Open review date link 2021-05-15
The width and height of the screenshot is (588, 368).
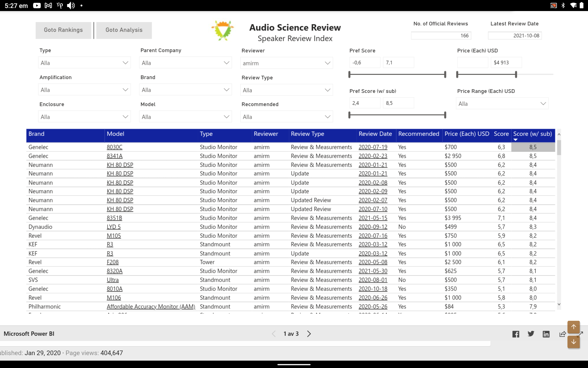tap(373, 218)
